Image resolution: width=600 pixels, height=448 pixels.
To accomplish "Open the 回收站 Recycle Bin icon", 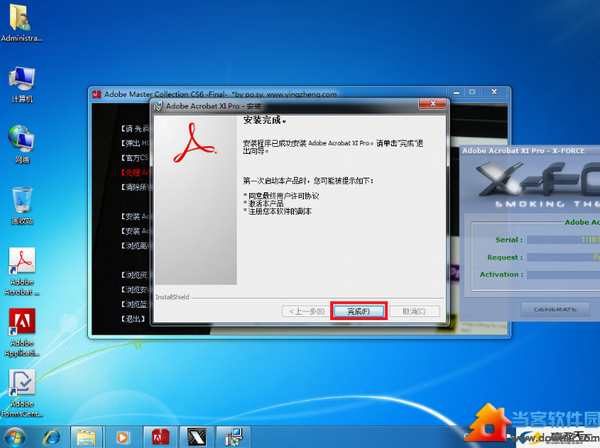I will (x=22, y=205).
